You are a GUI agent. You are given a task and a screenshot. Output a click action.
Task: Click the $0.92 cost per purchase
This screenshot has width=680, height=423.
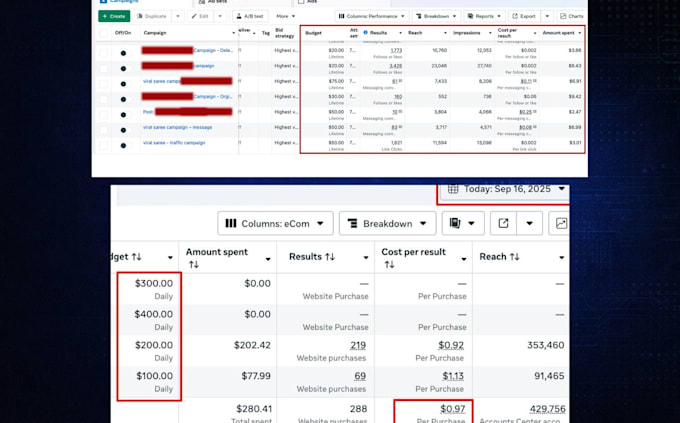click(x=451, y=345)
